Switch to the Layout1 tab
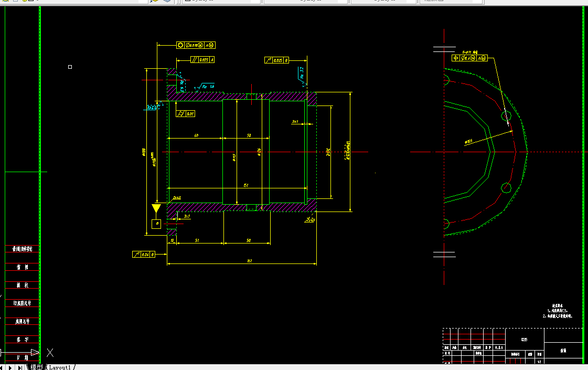 pyautogui.click(x=60, y=367)
